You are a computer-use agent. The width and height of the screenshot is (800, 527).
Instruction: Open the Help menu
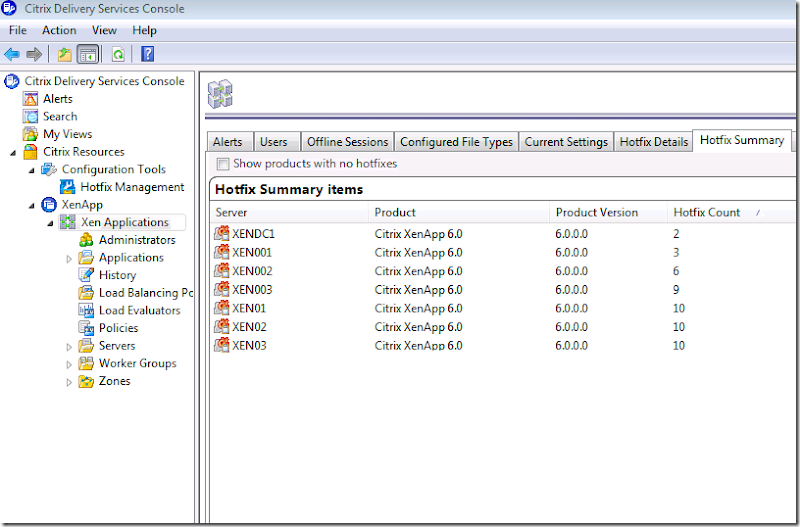click(144, 30)
